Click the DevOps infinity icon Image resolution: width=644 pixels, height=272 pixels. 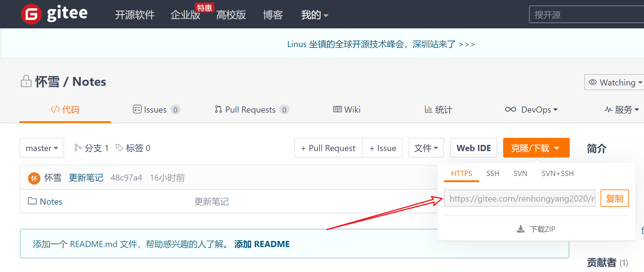click(511, 110)
